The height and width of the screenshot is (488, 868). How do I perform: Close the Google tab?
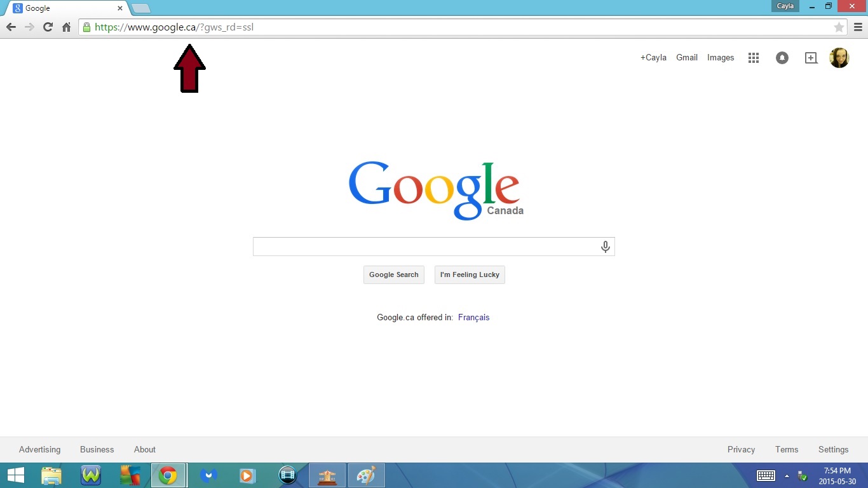click(119, 8)
